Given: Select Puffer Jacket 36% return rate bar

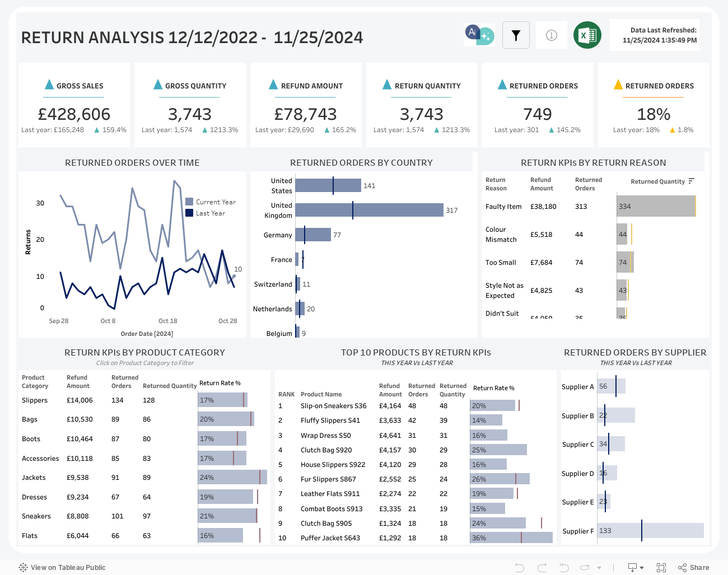Looking at the screenshot, I should pyautogui.click(x=511, y=537).
